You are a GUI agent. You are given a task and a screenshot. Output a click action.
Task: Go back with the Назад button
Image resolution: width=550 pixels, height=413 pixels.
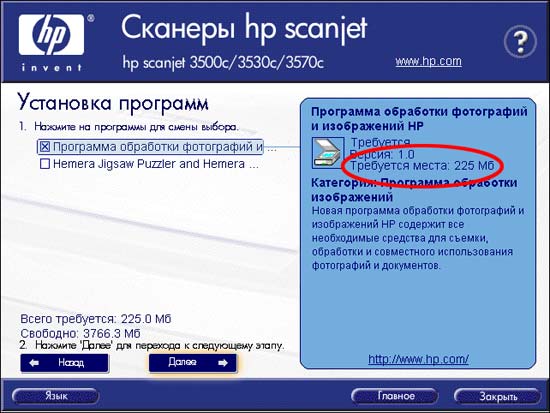click(65, 362)
